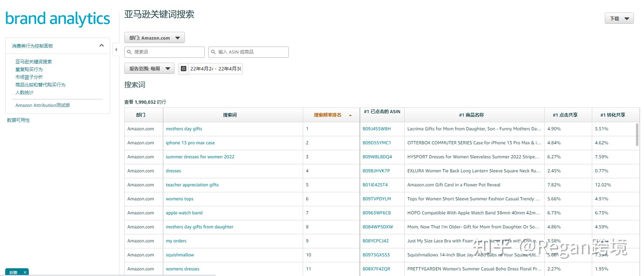This screenshot has height=276, width=644.
Task: Click the brand analytics logo
Action: coord(58,19)
